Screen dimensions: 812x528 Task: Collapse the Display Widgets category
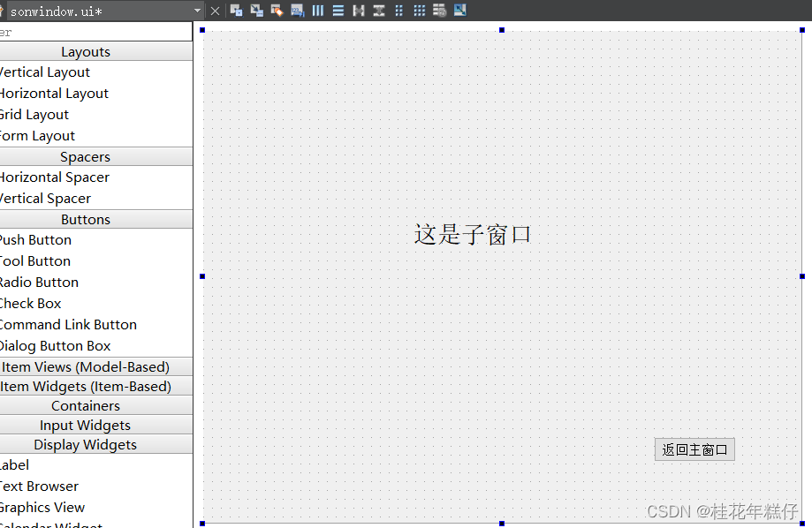coord(95,445)
